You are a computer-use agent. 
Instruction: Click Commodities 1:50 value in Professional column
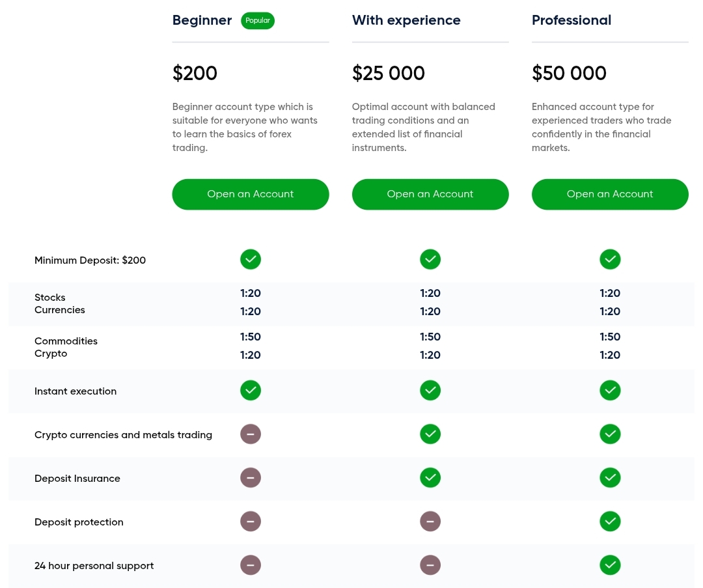tap(610, 337)
